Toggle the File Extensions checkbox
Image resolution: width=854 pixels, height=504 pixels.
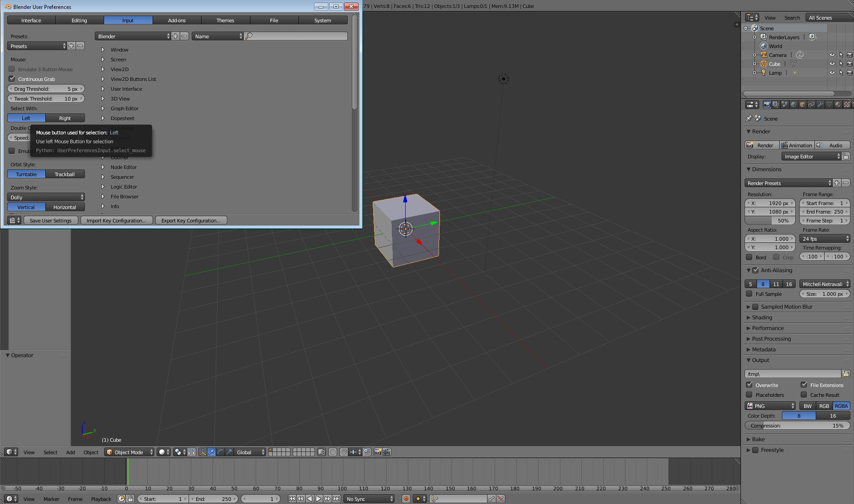804,385
